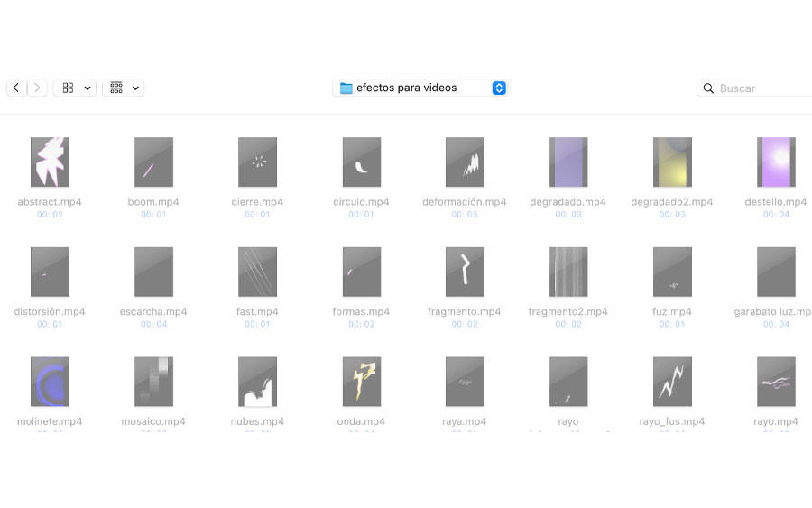Viewport: 812px width, 508px height.
Task: Open the icon view mode dropdown
Action: coord(75,88)
